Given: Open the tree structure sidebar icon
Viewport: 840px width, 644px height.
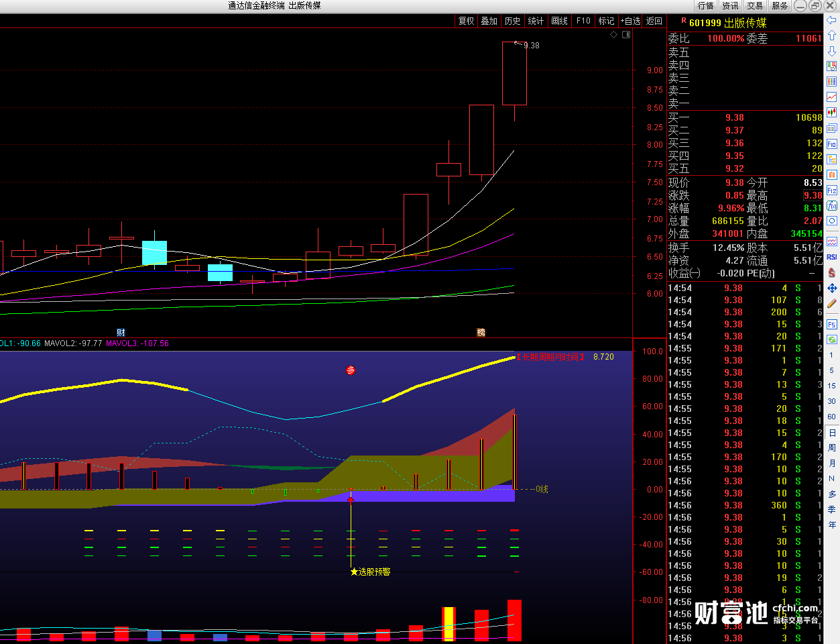Looking at the screenshot, I should [x=832, y=160].
